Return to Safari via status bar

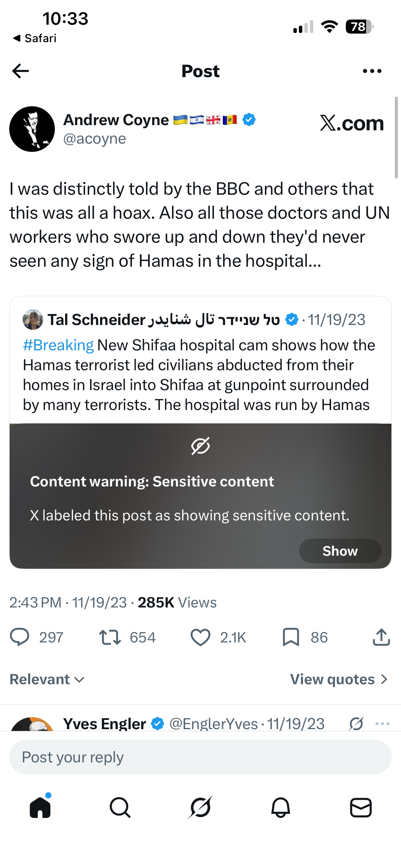pyautogui.click(x=35, y=38)
